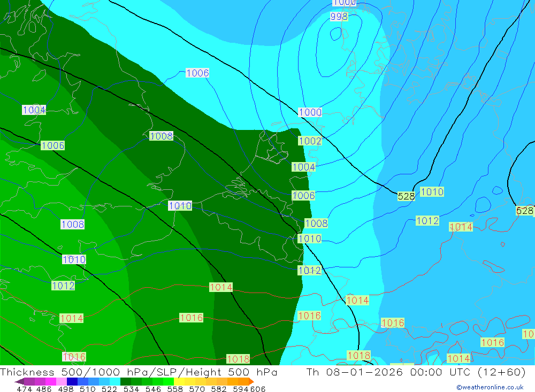Click the legend value 546
This screenshot has width=535, height=392.
pyautogui.click(x=153, y=389)
